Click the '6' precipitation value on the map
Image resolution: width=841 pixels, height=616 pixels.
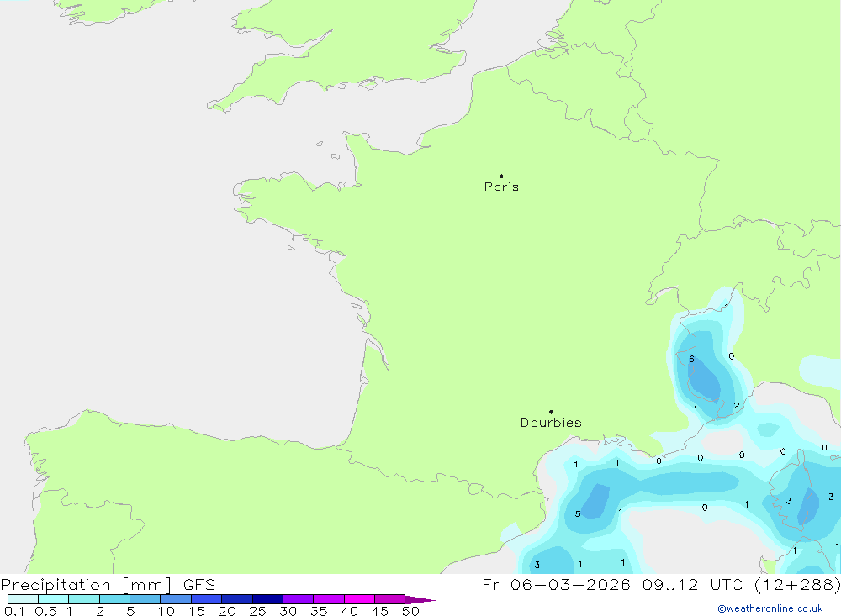pyautogui.click(x=691, y=359)
